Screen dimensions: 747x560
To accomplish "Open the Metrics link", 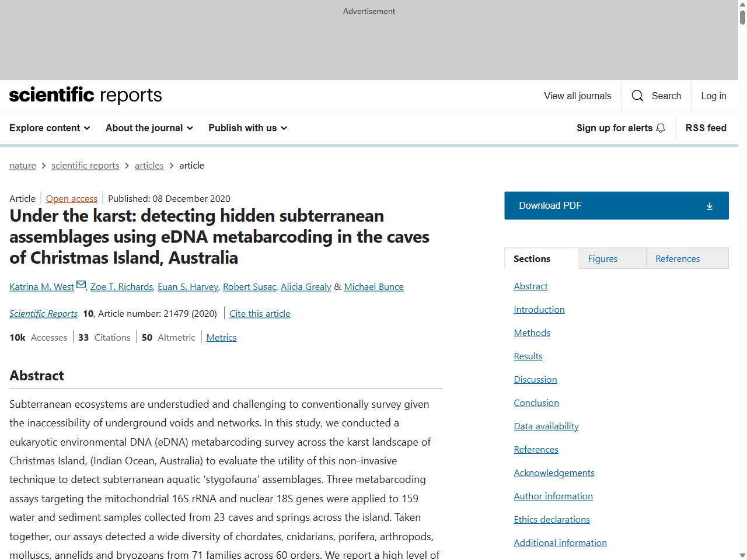I will click(x=221, y=338).
